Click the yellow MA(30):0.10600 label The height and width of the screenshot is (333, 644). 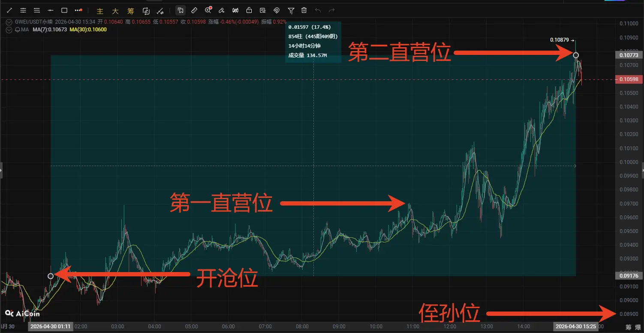click(88, 30)
